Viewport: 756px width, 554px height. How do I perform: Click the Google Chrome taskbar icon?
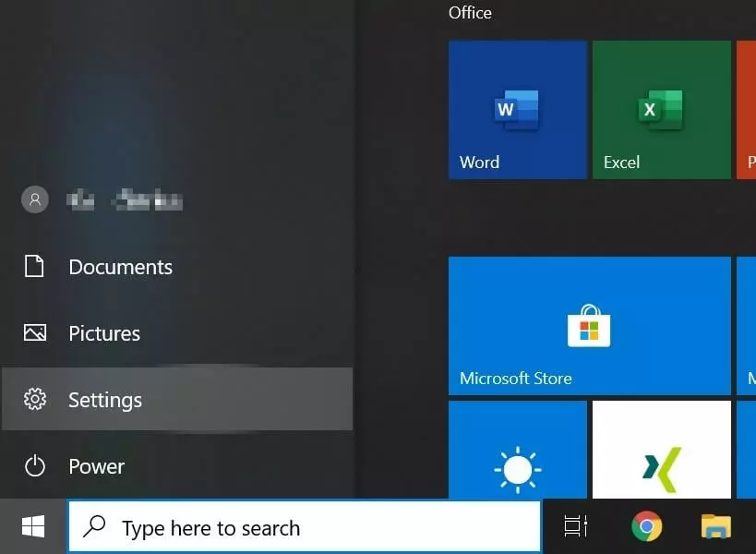point(646,527)
